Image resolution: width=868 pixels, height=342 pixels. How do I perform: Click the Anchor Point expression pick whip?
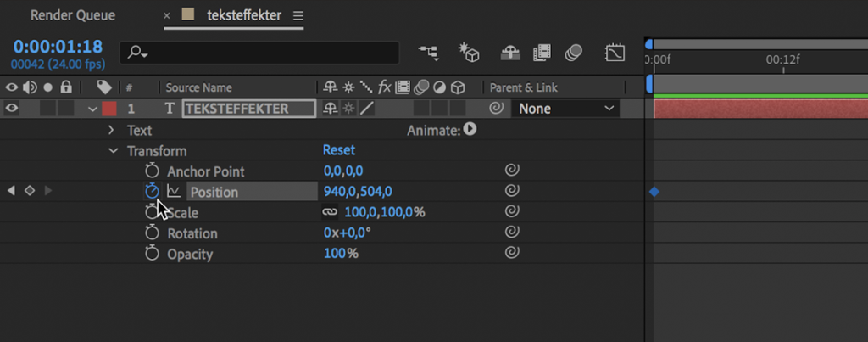(512, 171)
